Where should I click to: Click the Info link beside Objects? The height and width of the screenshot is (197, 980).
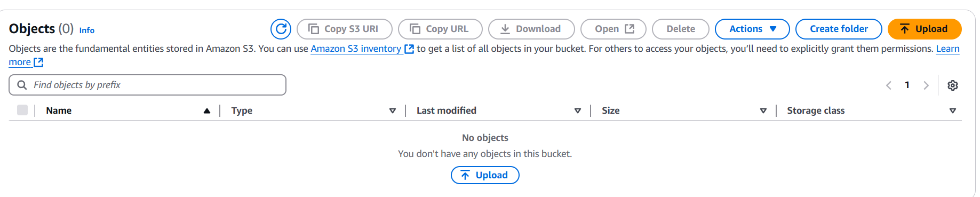coord(87,30)
